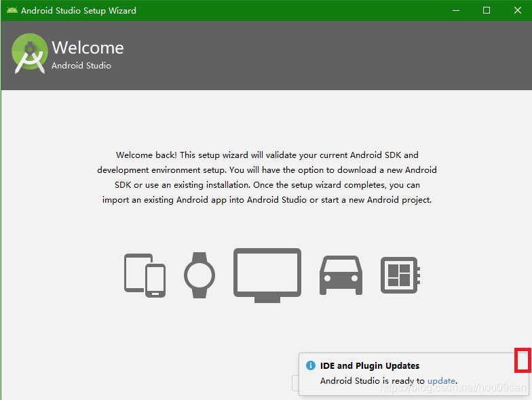This screenshot has width=532, height=400.
Task: Maximize the Setup Wizard window
Action: [486, 11]
